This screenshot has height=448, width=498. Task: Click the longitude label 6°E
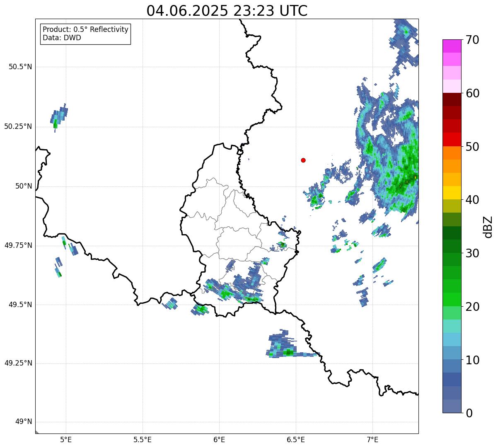[x=219, y=439]
